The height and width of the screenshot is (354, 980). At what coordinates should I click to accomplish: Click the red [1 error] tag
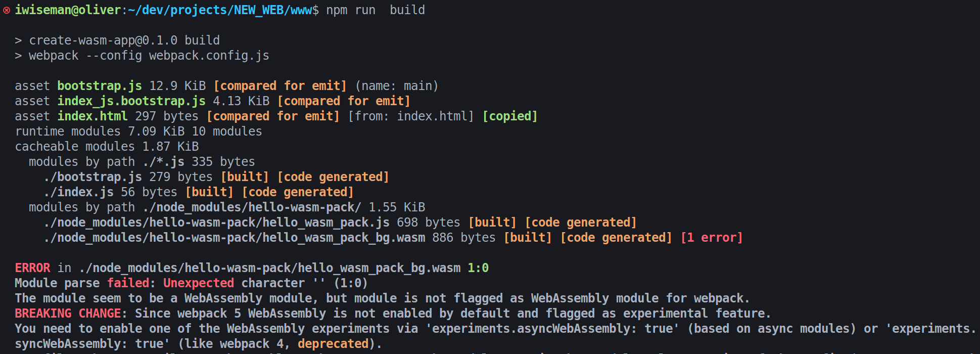tap(711, 238)
